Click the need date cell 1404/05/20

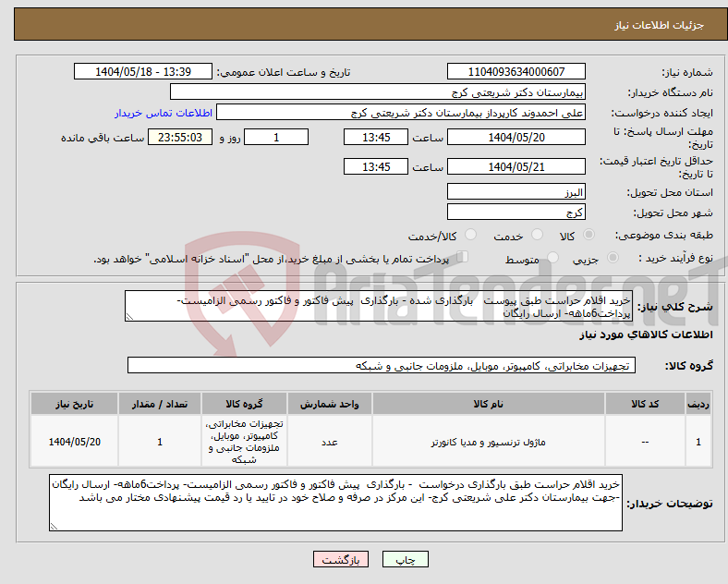tap(74, 442)
